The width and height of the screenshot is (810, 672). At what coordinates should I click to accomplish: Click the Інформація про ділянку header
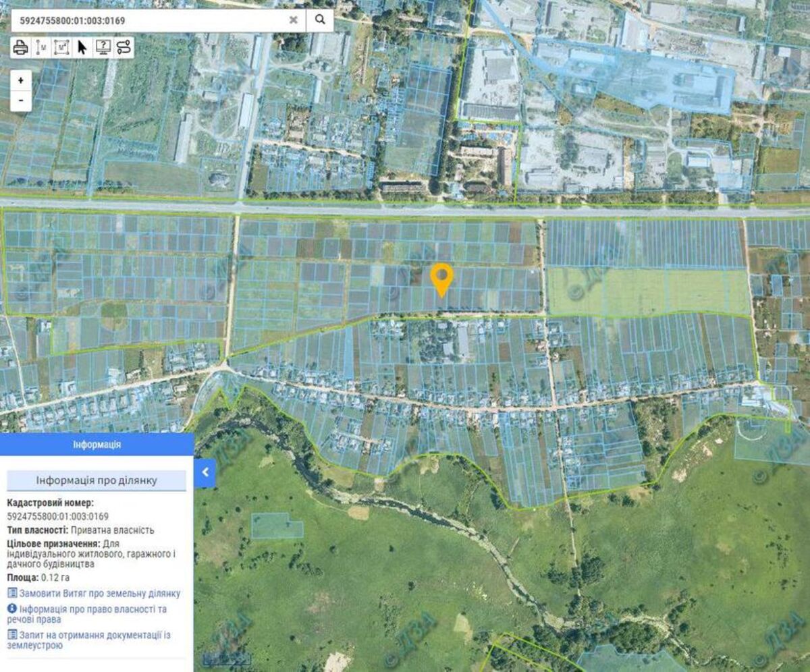point(97,480)
